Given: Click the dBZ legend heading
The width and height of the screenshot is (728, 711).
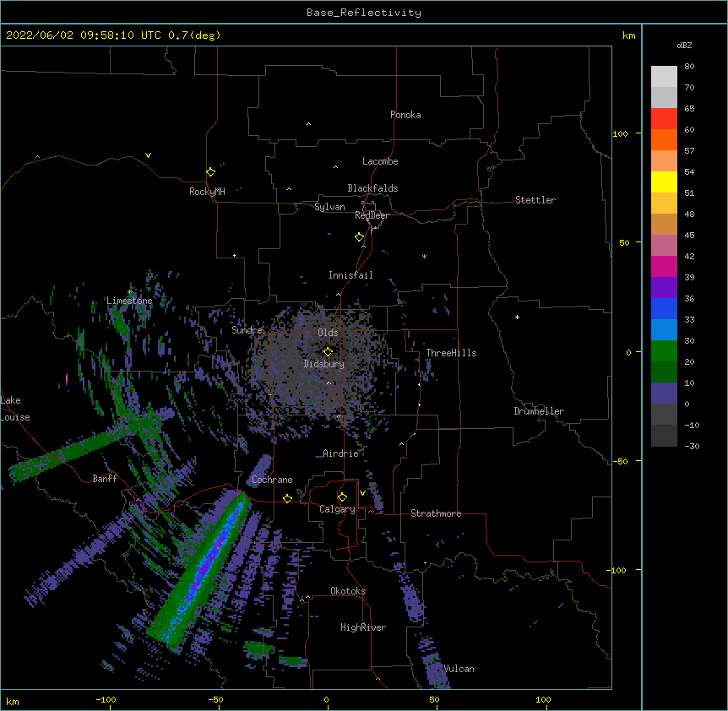Looking at the screenshot, I should point(684,45).
